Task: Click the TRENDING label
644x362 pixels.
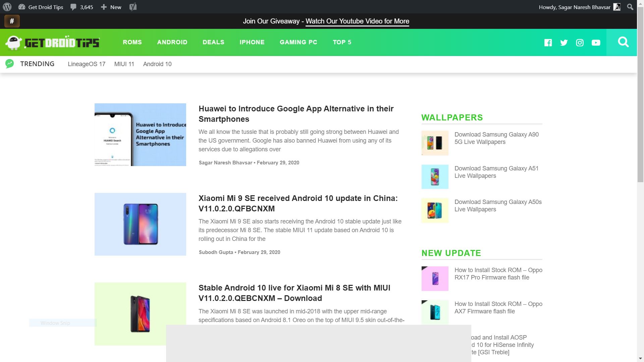Action: [x=37, y=64]
